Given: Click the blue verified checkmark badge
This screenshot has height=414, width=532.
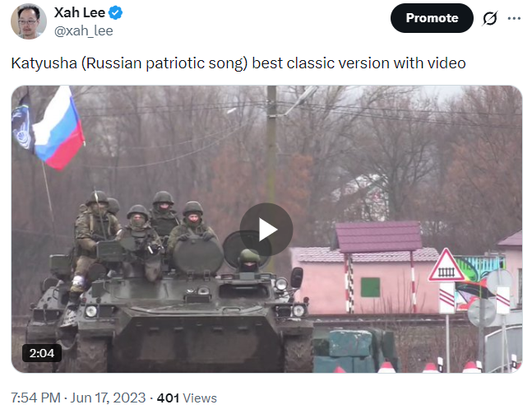Looking at the screenshot, I should [115, 13].
